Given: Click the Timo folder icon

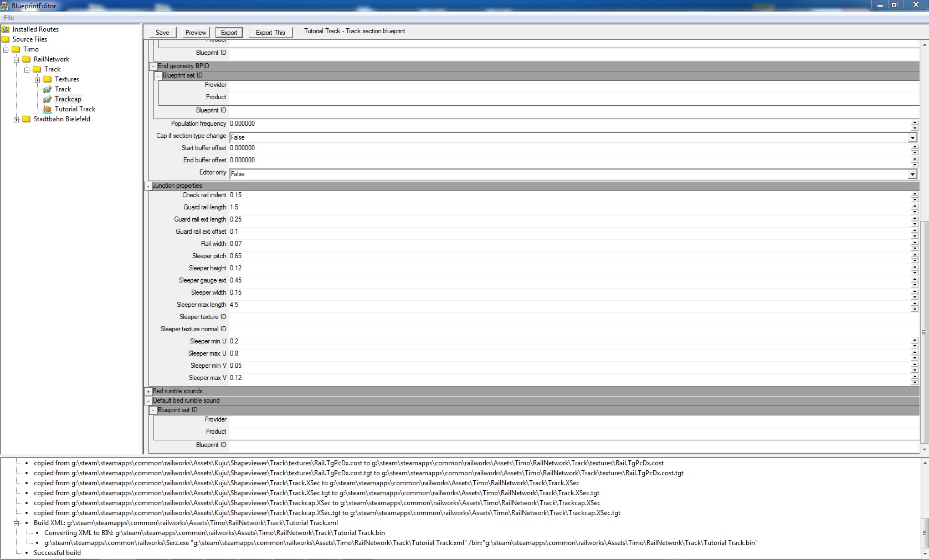Looking at the screenshot, I should coord(16,49).
